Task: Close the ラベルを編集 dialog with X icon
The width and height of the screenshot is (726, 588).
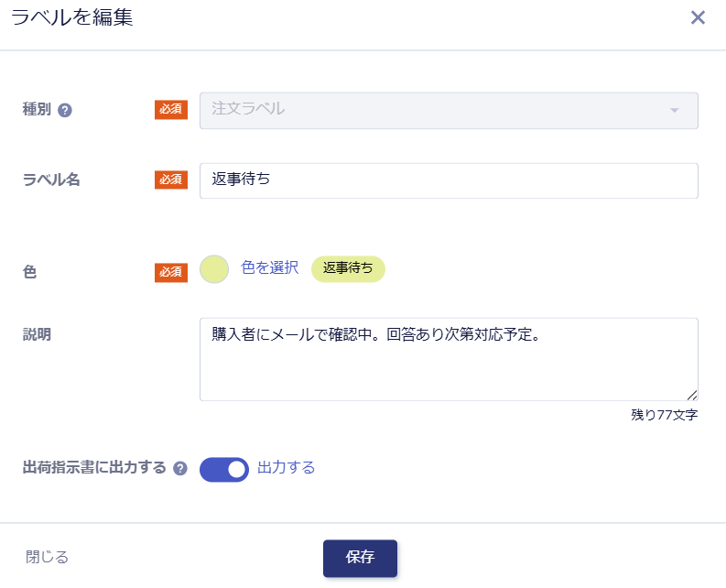Action: tap(698, 17)
